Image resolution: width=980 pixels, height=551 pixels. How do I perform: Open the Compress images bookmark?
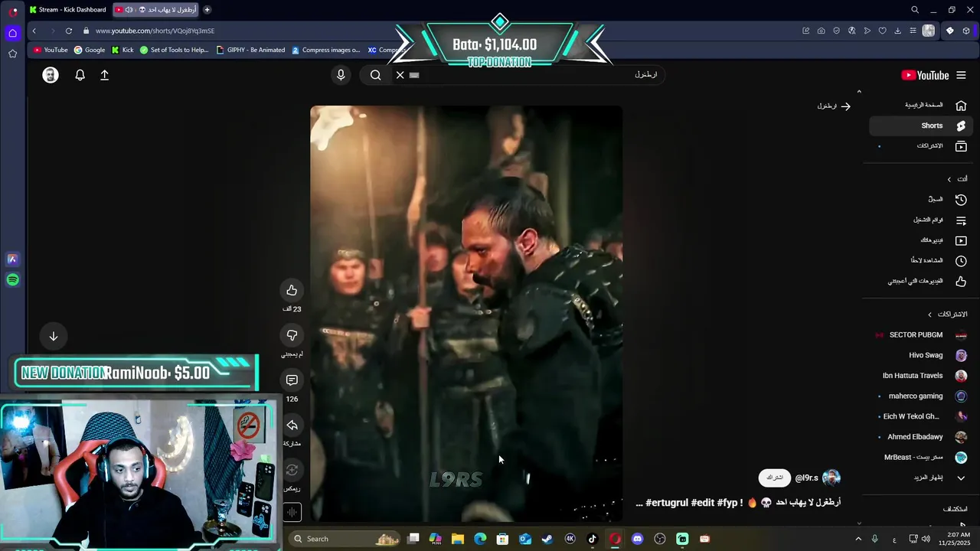(x=325, y=50)
